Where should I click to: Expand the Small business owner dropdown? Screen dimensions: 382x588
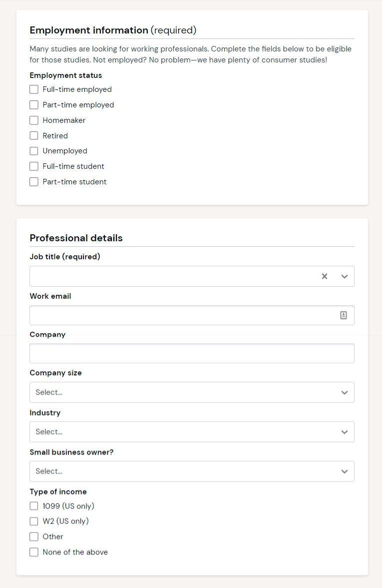click(x=192, y=471)
